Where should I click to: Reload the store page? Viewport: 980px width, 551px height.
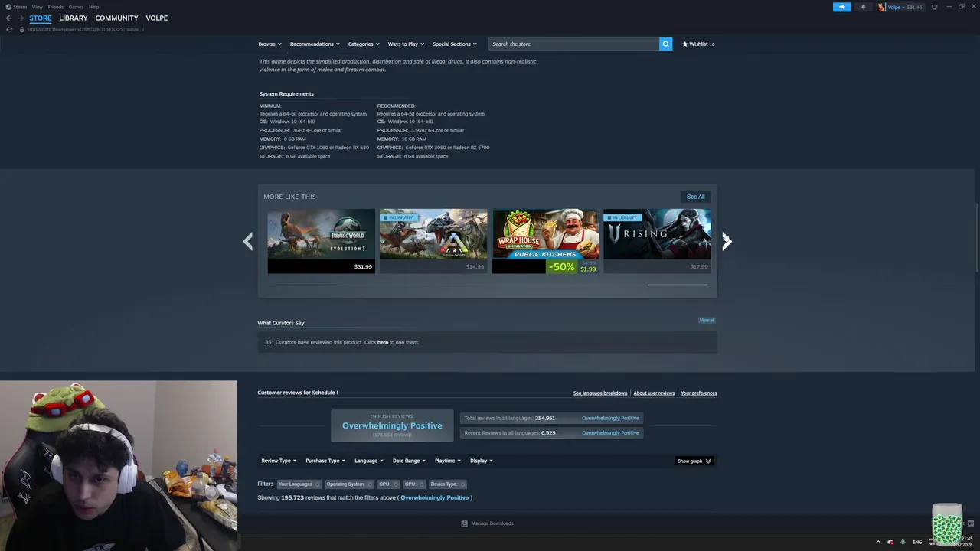[x=9, y=29]
